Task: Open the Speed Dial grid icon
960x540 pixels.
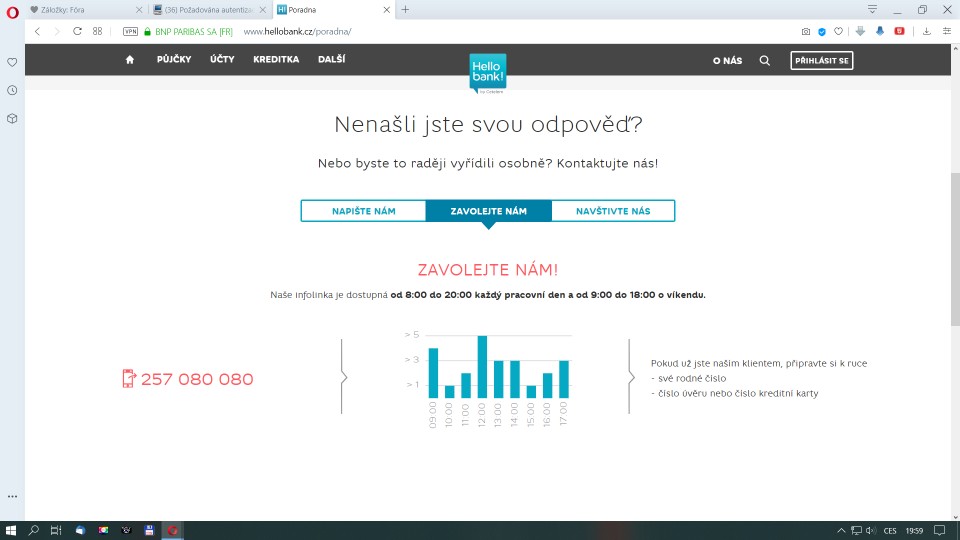Action: [98, 31]
